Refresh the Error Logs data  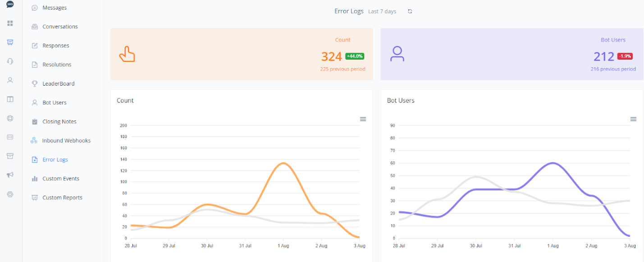click(x=410, y=11)
